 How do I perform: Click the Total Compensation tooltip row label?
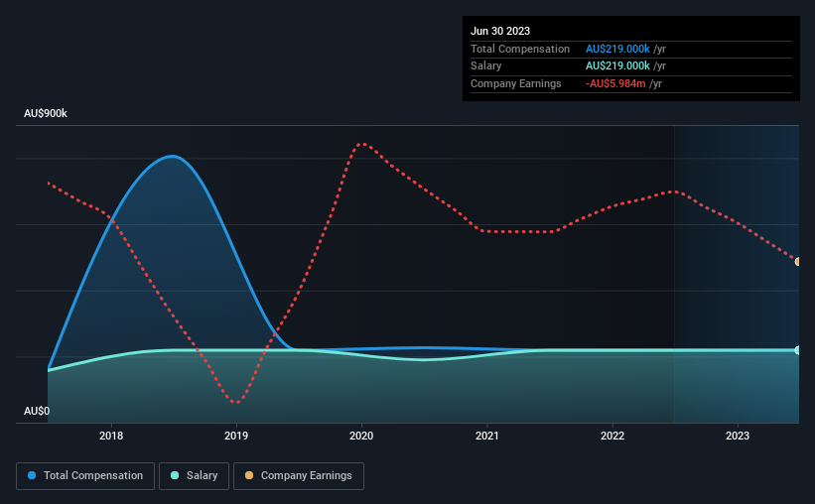point(520,49)
